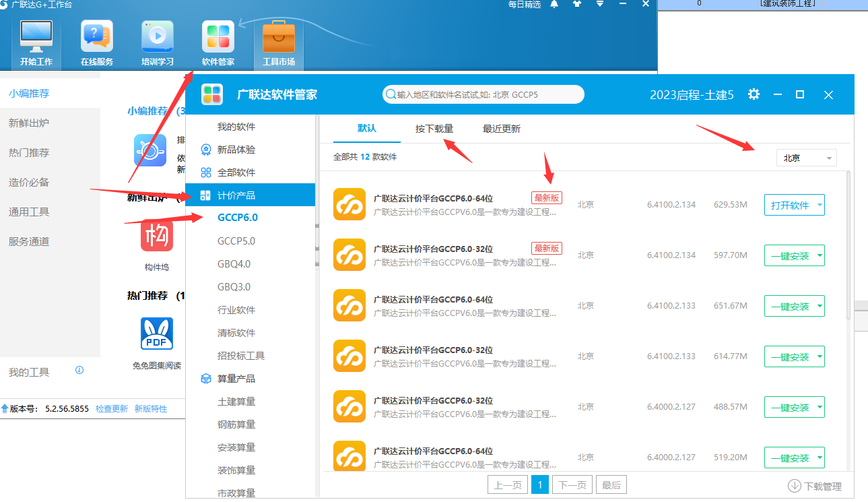Open the 北京 region dropdown
Screen dimensions: 868x502
pyautogui.click(x=806, y=158)
